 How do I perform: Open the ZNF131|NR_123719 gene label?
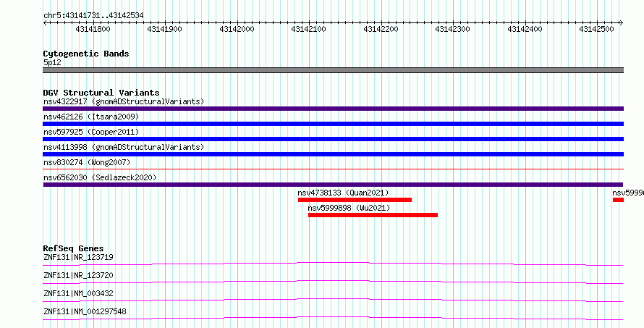(78, 257)
